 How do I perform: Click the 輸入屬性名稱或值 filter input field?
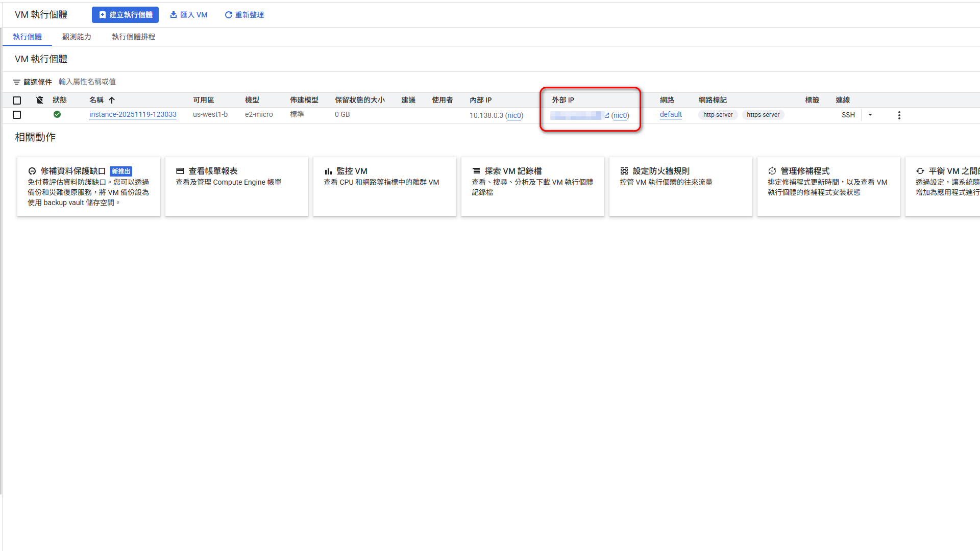pos(87,82)
